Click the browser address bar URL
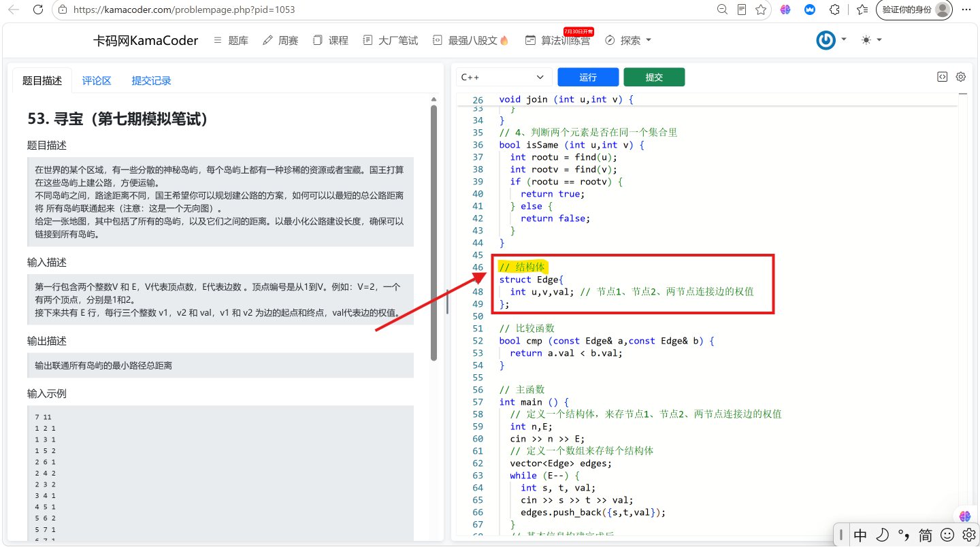 (x=184, y=10)
